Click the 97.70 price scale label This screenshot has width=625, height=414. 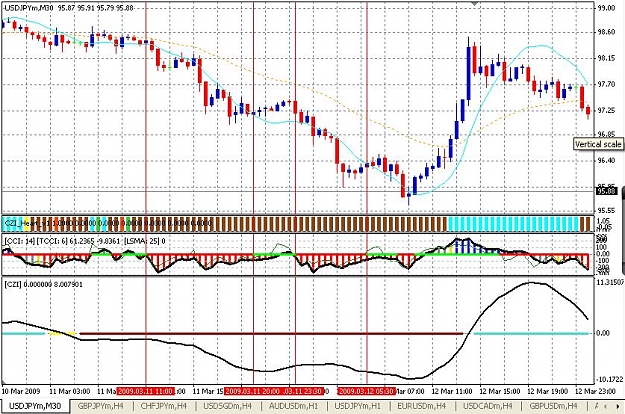tap(607, 84)
